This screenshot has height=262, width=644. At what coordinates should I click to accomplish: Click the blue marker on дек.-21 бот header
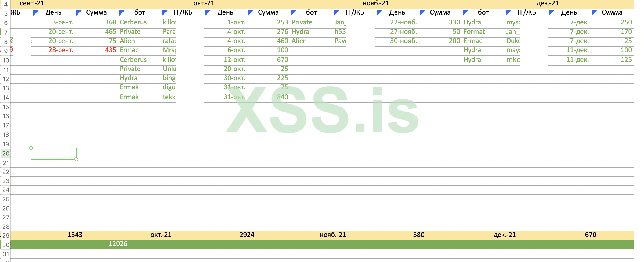[x=465, y=12]
